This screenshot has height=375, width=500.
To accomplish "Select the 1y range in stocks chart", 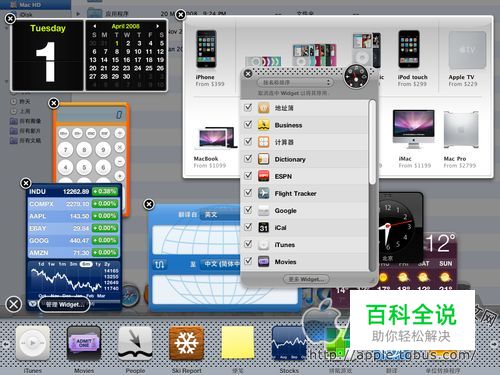I will (98, 264).
